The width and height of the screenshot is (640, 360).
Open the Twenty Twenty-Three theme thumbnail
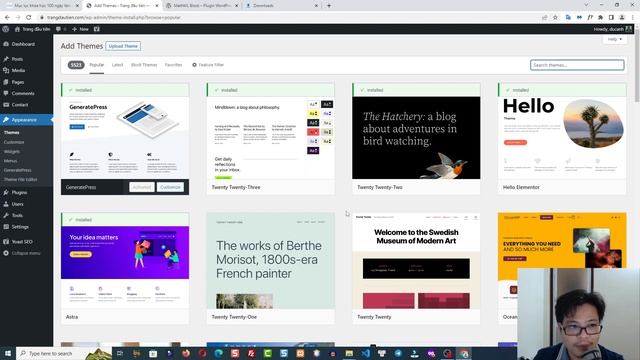[271, 138]
